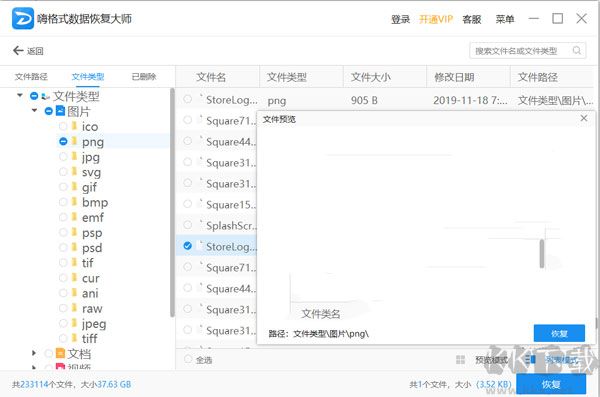Expand the 文档 tree node
The width and height of the screenshot is (600, 397).
tap(34, 353)
